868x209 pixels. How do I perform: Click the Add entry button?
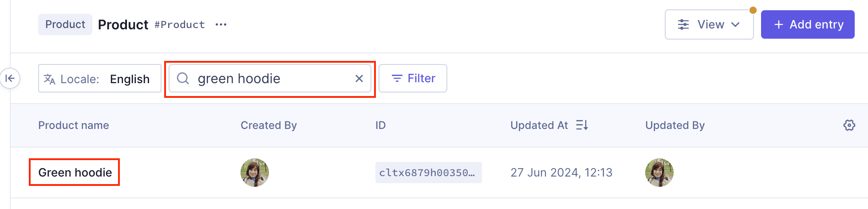pyautogui.click(x=807, y=24)
